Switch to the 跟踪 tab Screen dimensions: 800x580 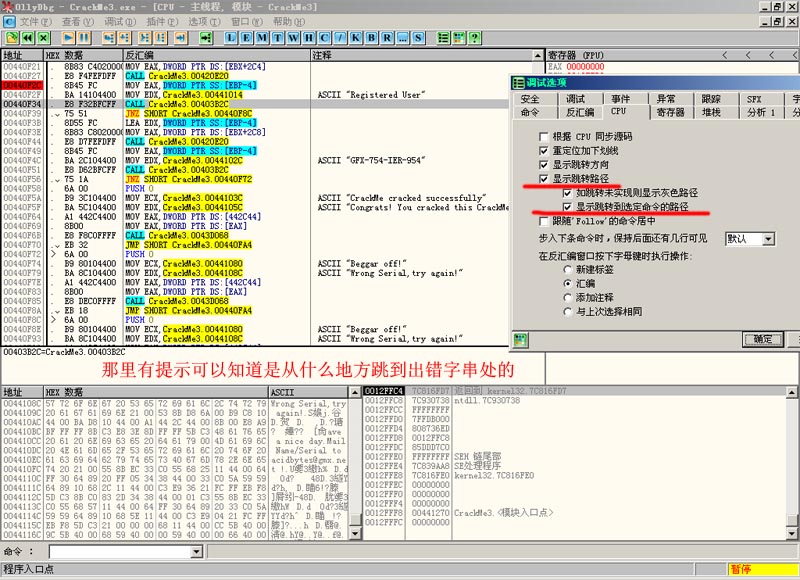(x=711, y=99)
